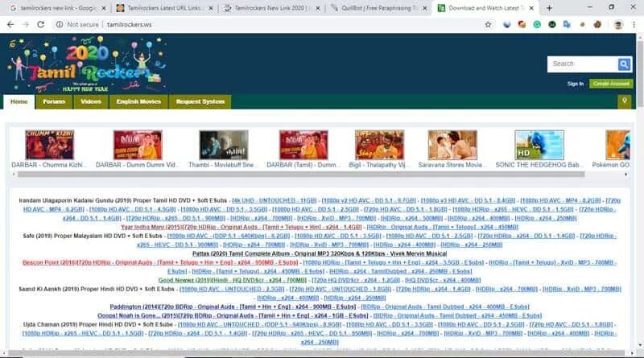The width and height of the screenshot is (644, 358).
Task: Close the active Download and Watch tab
Action: pyautogui.click(x=531, y=8)
